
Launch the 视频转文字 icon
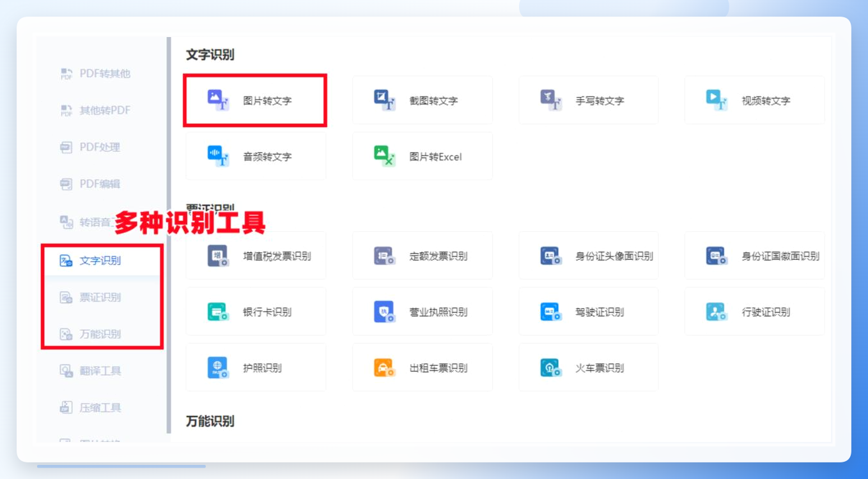(717, 100)
